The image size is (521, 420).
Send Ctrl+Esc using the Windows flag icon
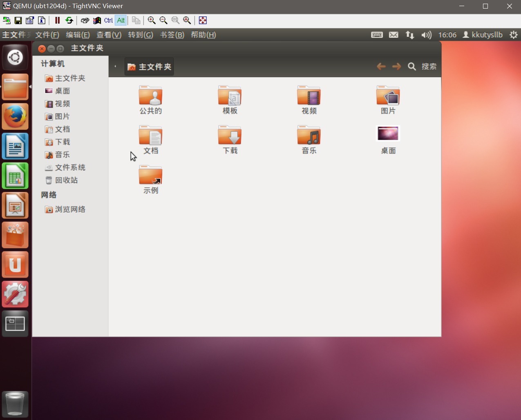[x=97, y=20]
